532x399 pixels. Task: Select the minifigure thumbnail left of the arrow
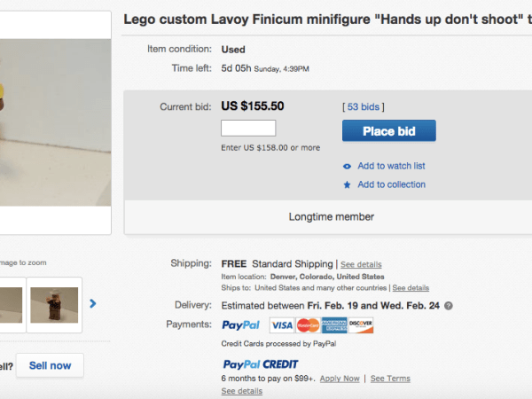[55, 304]
